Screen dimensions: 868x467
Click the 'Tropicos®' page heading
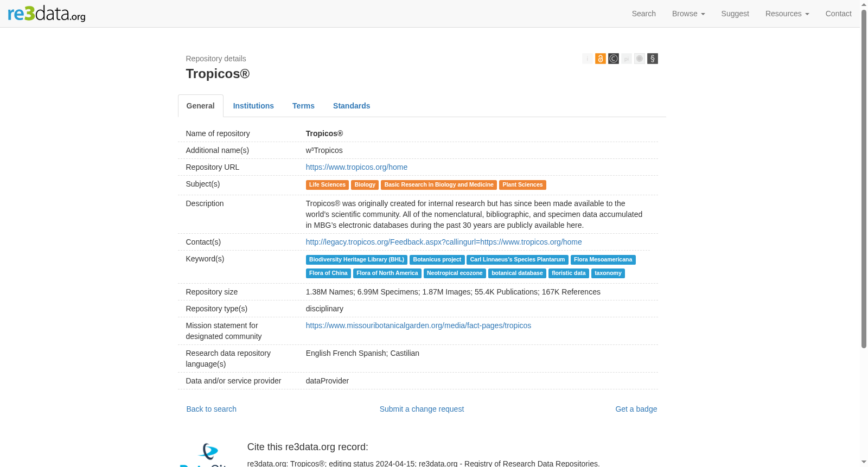pyautogui.click(x=218, y=74)
